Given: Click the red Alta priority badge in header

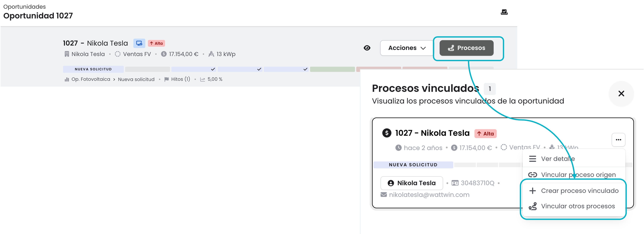Looking at the screenshot, I should point(156,43).
